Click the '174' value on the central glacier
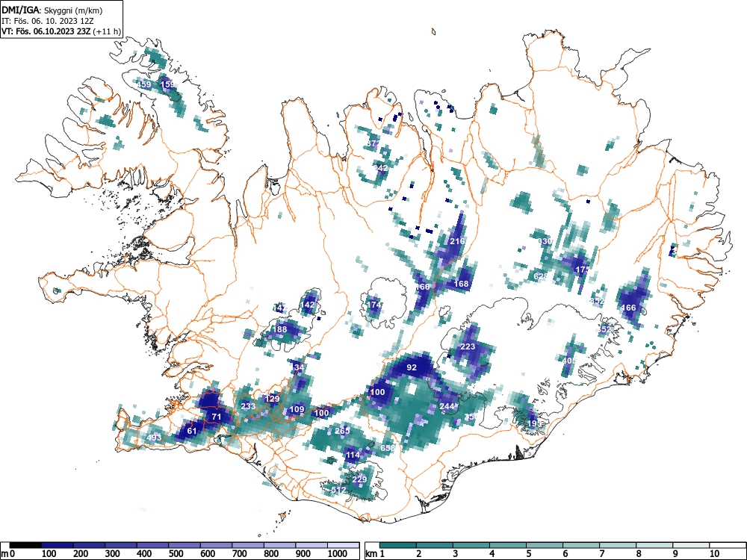 tap(374, 305)
